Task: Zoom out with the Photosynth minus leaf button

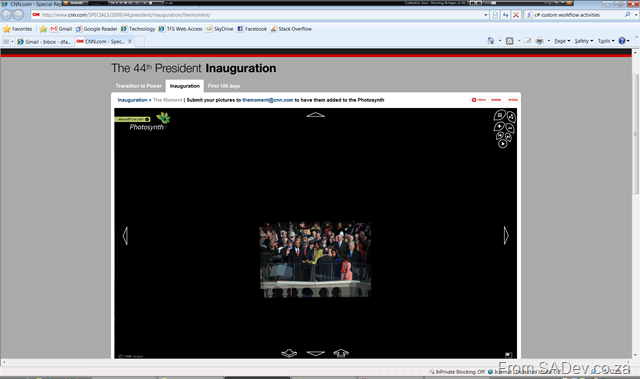Action: (510, 128)
